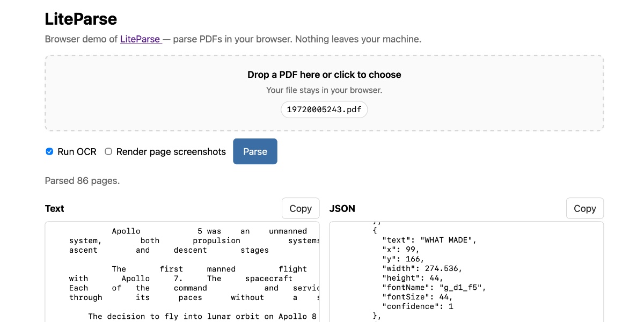Click the Parse button
The width and height of the screenshot is (644, 322).
(255, 151)
